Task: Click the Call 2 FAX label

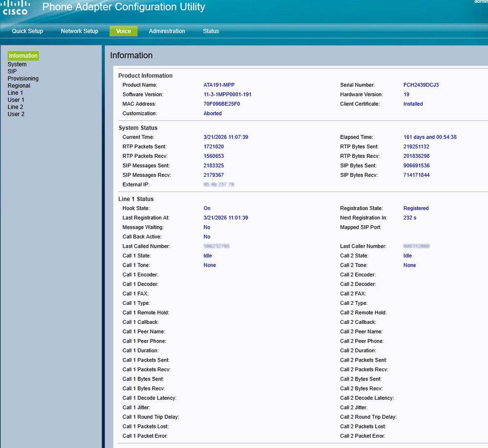Action: [353, 294]
